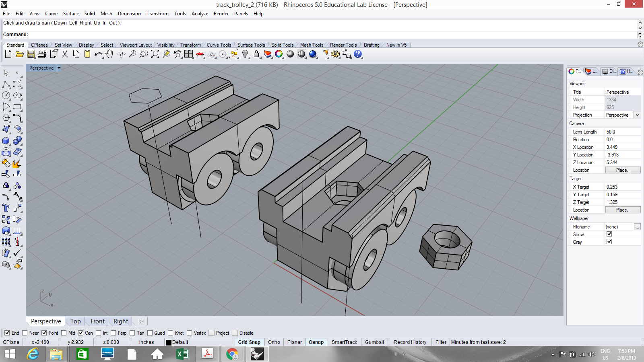Select the Polyline tool in the sidebar
Screen dimensions: 644x362
[x=6, y=84]
